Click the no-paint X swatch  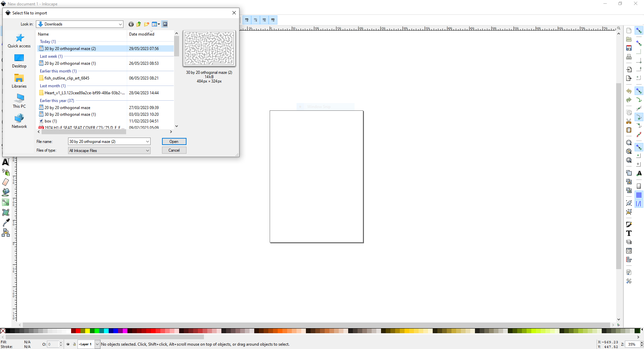click(x=3, y=331)
